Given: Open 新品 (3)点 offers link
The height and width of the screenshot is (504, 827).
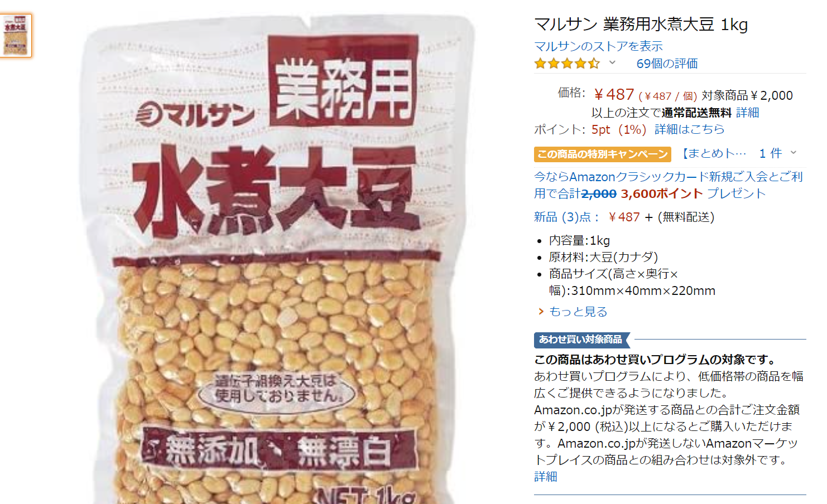Looking at the screenshot, I should (x=566, y=217).
